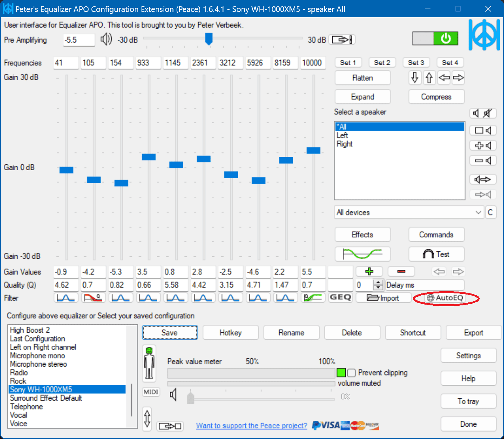This screenshot has height=439, width=504.
Task: Select 'Rock' in the saved configurations list
Action: (18, 381)
